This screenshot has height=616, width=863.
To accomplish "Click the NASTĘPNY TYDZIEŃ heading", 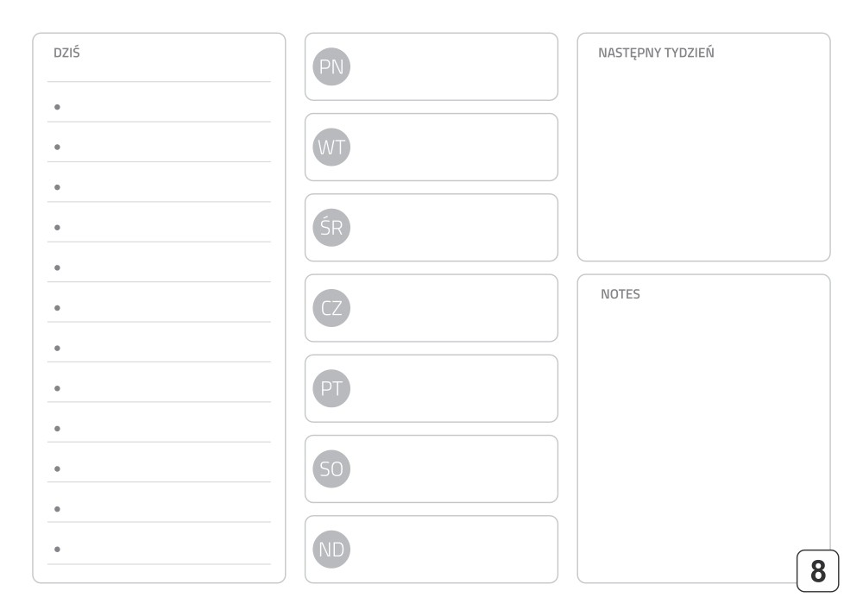I will [656, 53].
